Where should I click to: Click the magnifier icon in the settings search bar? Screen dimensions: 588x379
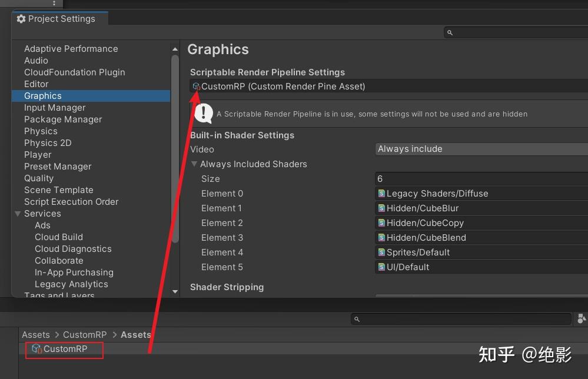[x=450, y=32]
